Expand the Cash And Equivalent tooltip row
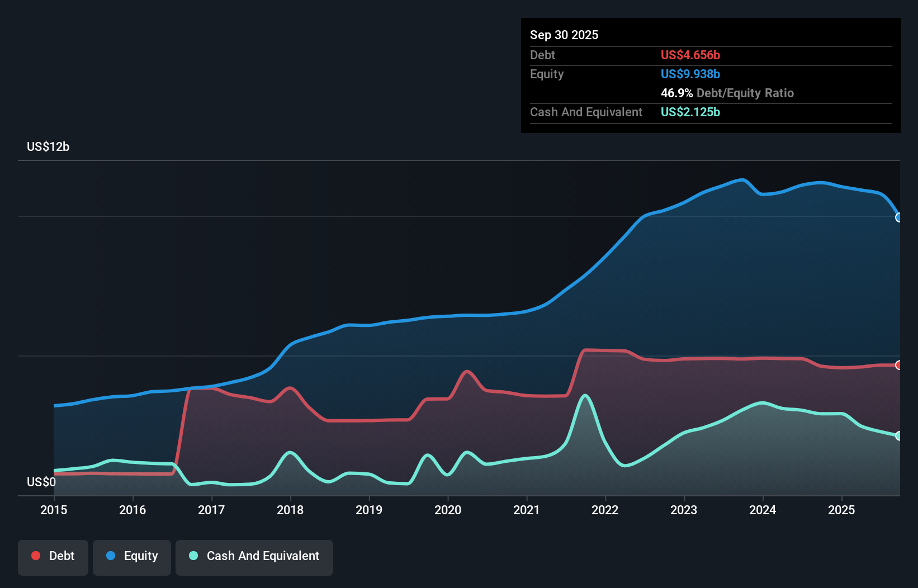The image size is (918, 588). tap(586, 112)
